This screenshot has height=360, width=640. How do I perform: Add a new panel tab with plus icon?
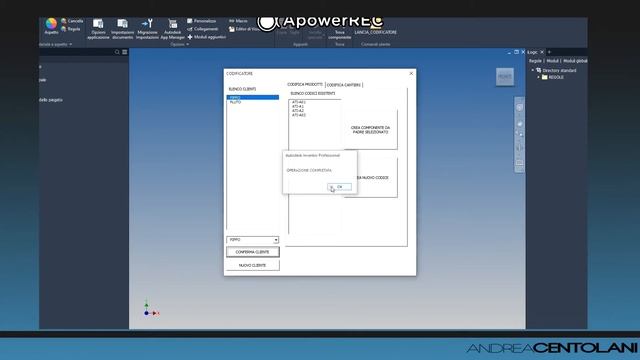tap(549, 52)
